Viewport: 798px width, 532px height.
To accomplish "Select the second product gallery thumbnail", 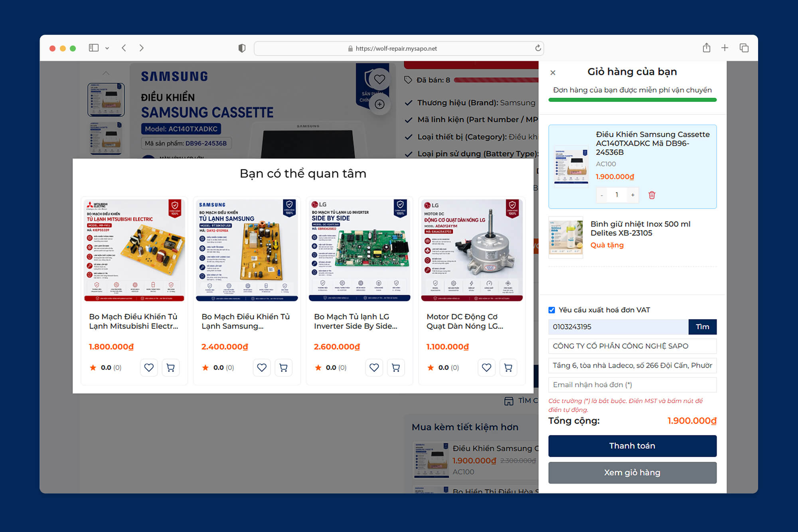I will coord(106,138).
